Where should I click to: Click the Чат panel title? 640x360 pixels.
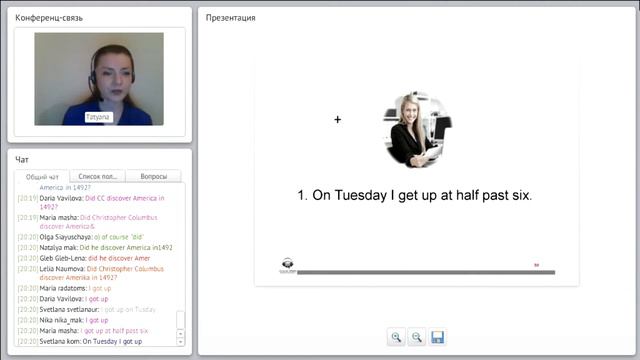pyautogui.click(x=22, y=160)
